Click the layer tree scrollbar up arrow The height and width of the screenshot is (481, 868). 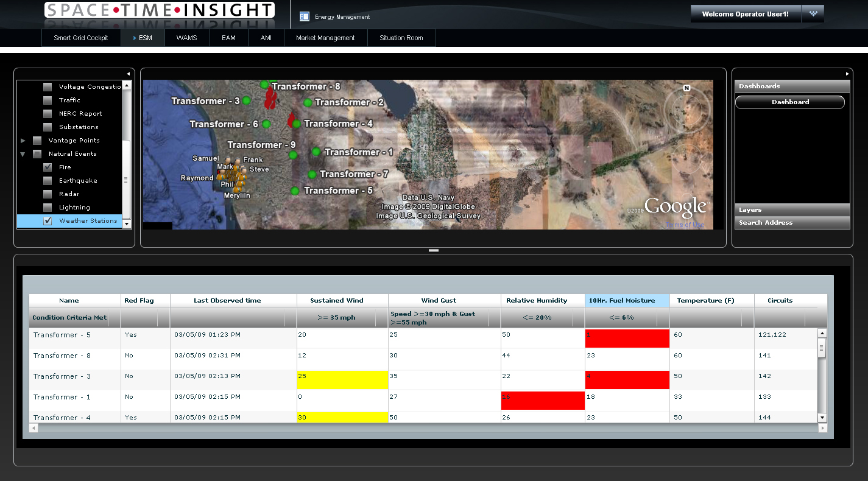point(127,86)
